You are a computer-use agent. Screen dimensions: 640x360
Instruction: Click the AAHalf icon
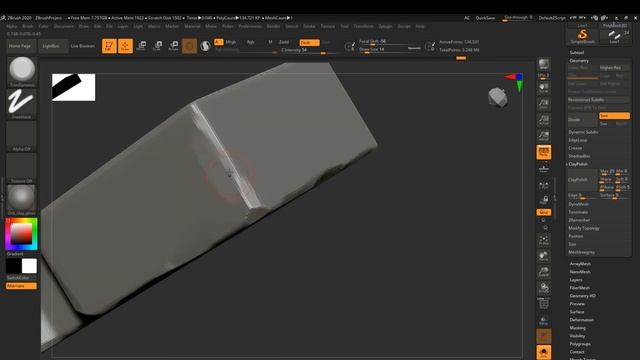(x=544, y=136)
